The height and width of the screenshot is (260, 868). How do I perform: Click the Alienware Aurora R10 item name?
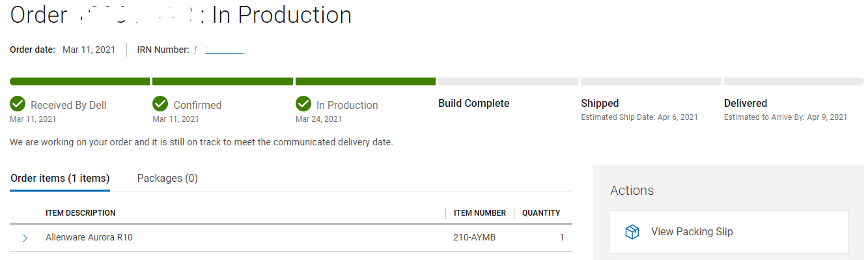(x=89, y=237)
